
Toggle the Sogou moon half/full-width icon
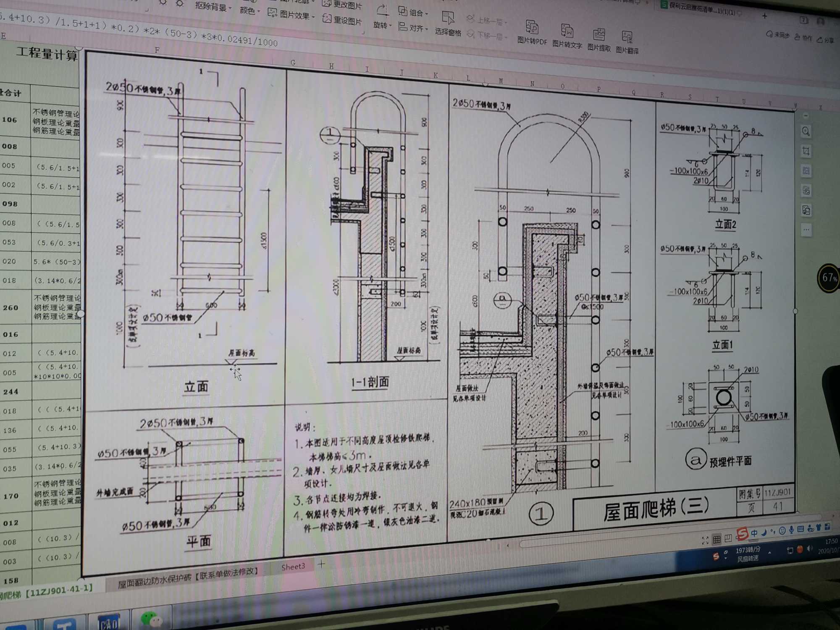(764, 532)
